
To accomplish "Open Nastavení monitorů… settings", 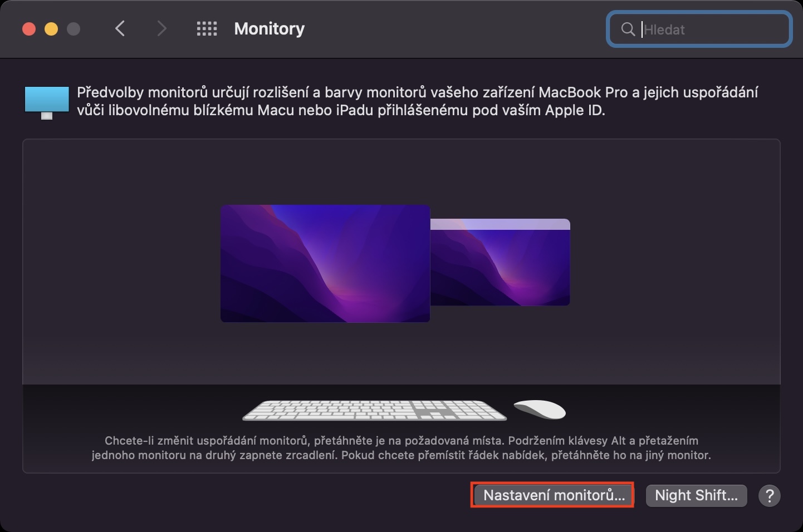I will tap(553, 495).
